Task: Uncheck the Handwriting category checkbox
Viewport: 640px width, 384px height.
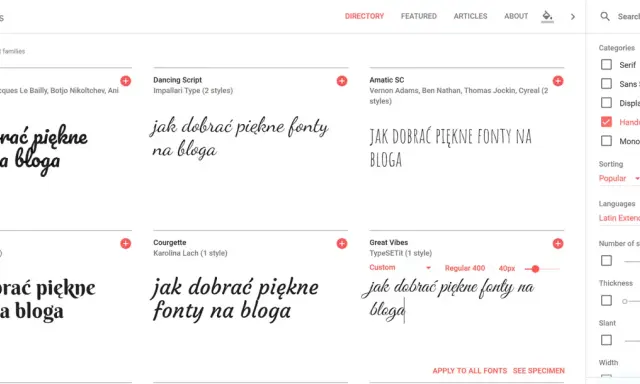Action: (x=606, y=122)
